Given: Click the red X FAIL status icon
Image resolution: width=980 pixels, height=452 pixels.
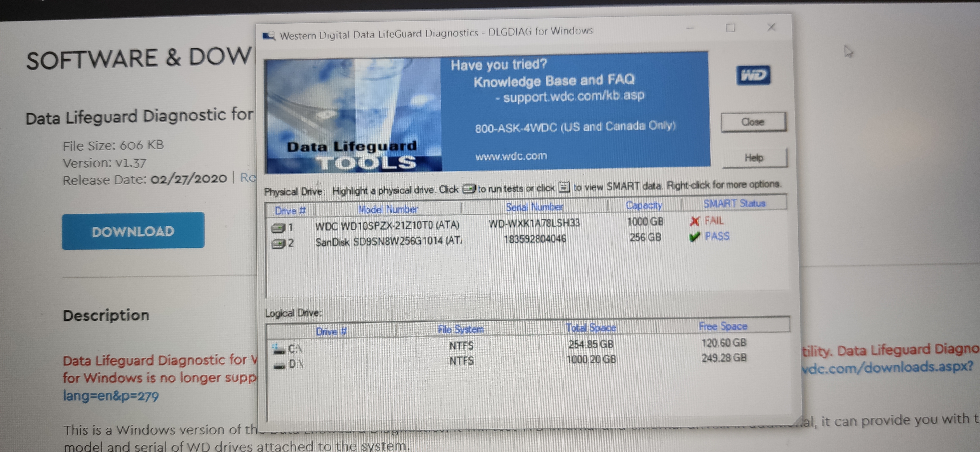Looking at the screenshot, I should click(x=694, y=221).
